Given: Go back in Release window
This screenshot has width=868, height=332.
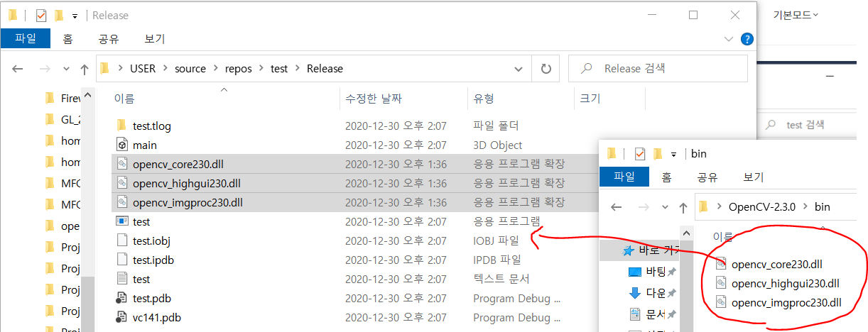Looking at the screenshot, I should [18, 69].
